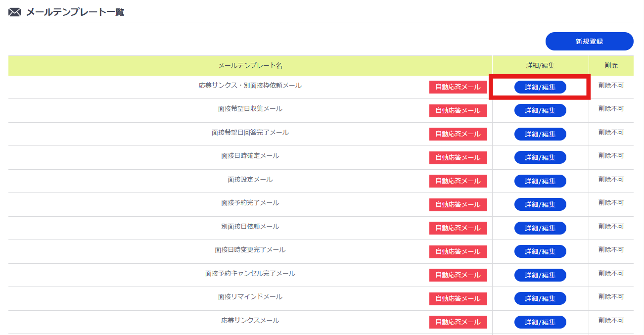Click 詳細/編集 for 別面接日依頼メール row

[x=540, y=228]
